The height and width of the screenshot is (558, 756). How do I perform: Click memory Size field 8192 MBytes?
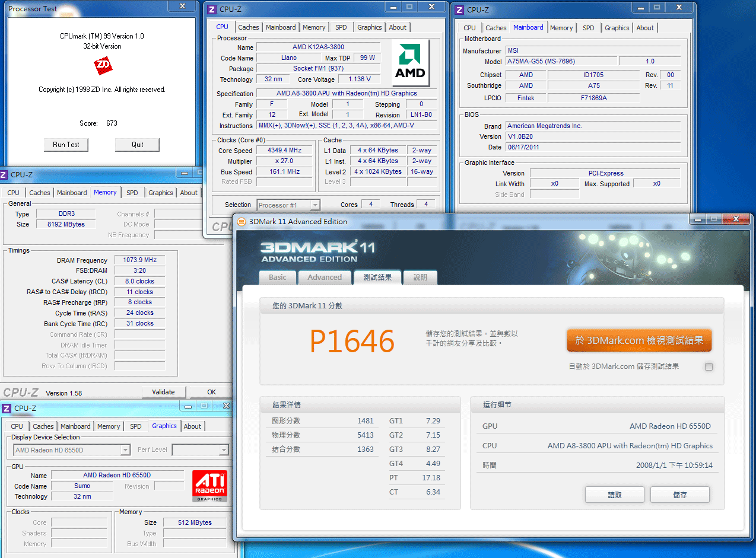pyautogui.click(x=66, y=225)
